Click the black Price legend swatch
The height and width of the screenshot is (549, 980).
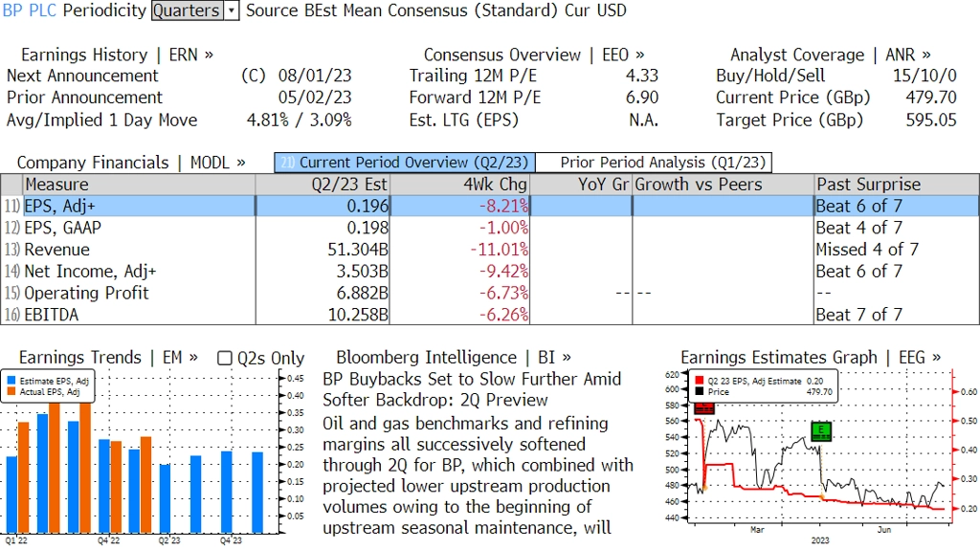tap(699, 391)
